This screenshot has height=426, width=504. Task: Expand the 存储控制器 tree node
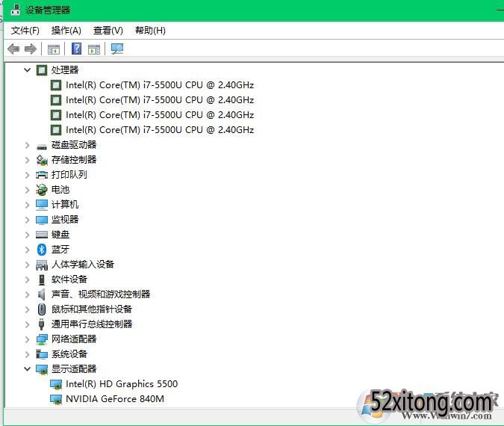(x=28, y=160)
